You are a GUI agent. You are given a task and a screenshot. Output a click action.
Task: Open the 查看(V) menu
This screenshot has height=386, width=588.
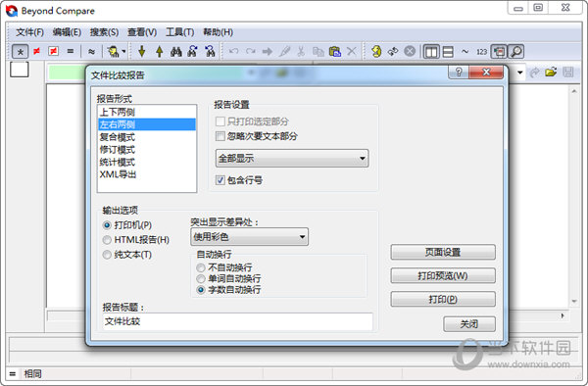[x=142, y=32]
